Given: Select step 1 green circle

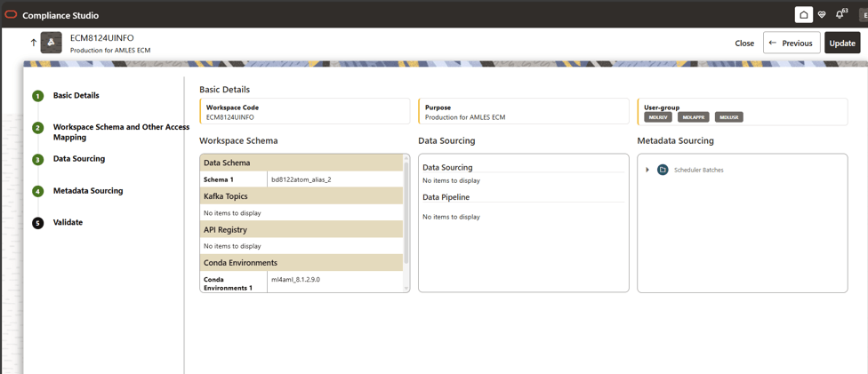Looking at the screenshot, I should click(37, 96).
